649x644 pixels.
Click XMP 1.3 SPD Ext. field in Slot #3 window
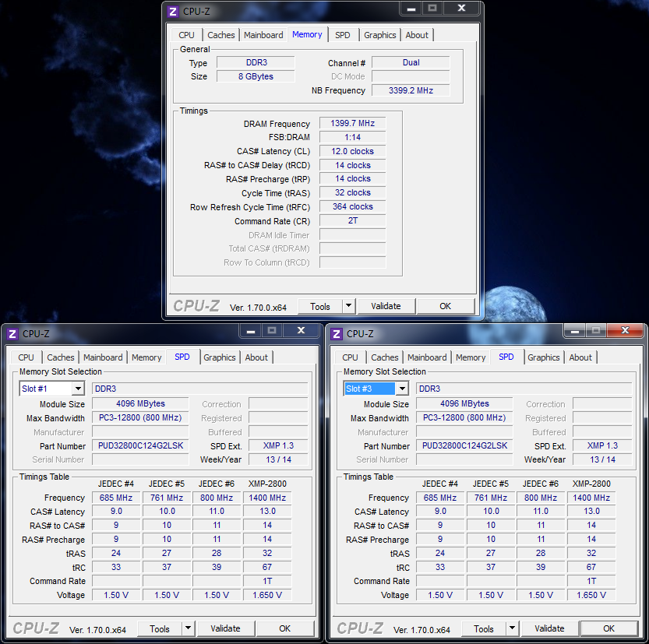[x=602, y=445]
